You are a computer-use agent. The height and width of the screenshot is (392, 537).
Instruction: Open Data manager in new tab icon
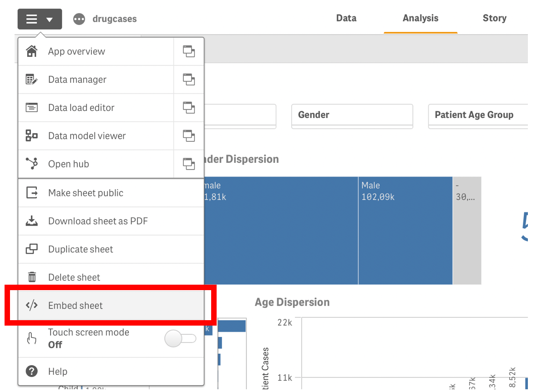(x=188, y=80)
